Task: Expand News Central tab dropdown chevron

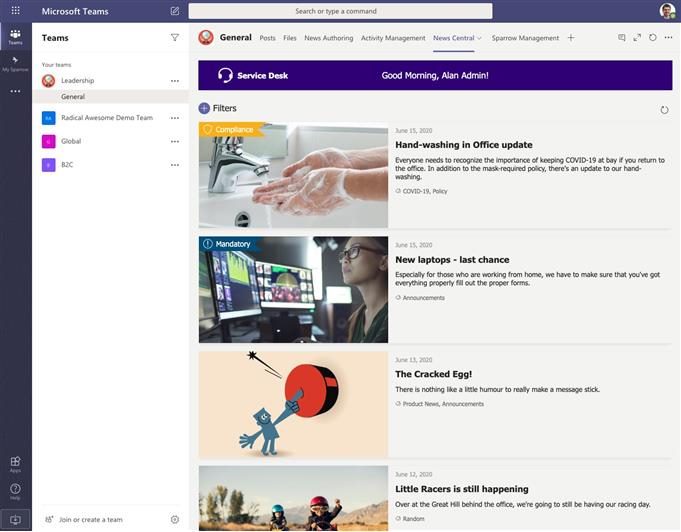Action: click(479, 38)
